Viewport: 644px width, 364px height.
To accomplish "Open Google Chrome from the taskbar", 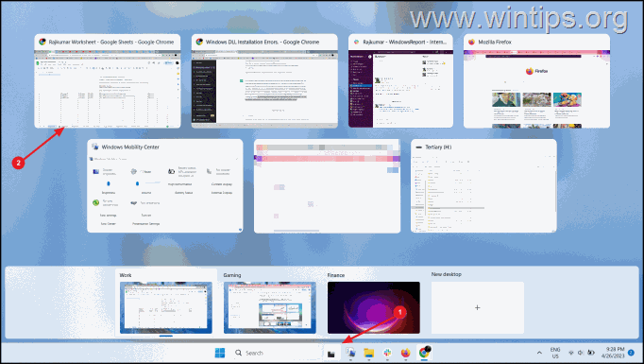I will tap(424, 353).
